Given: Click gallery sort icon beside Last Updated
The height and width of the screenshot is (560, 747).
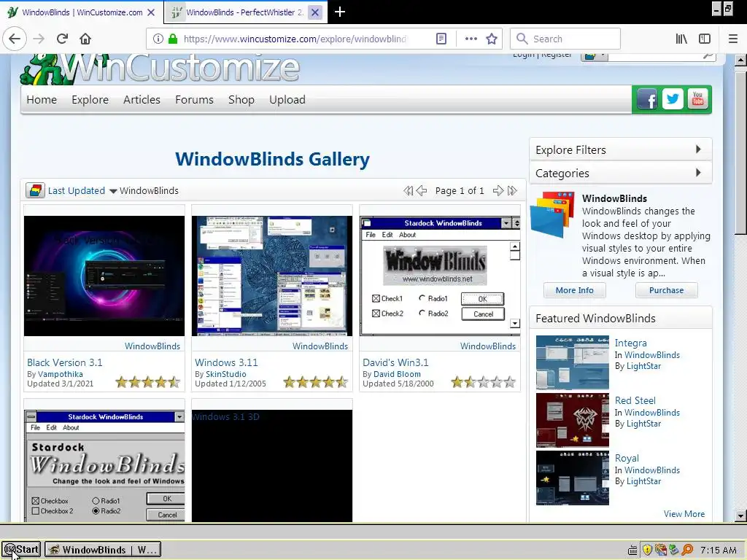Looking at the screenshot, I should coord(35,190).
